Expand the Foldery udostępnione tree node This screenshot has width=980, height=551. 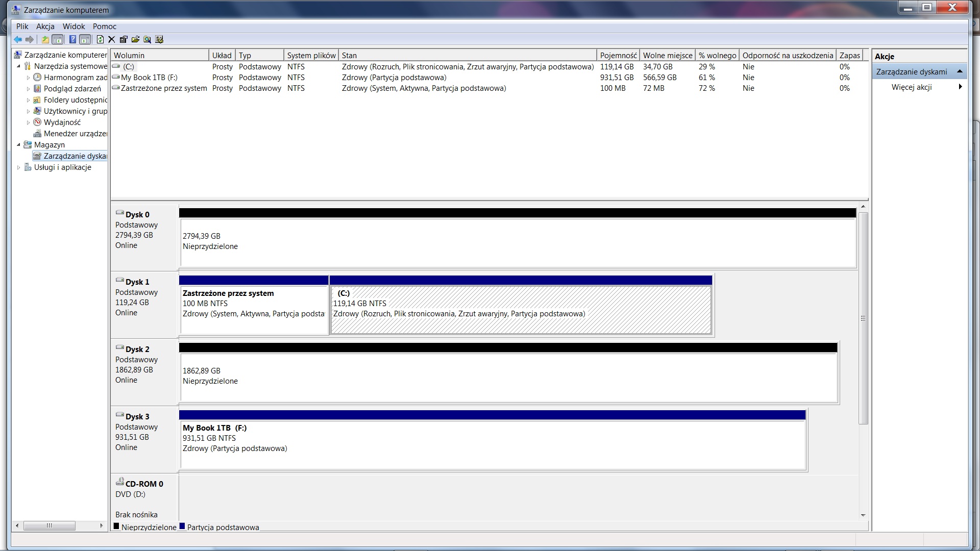click(28, 100)
